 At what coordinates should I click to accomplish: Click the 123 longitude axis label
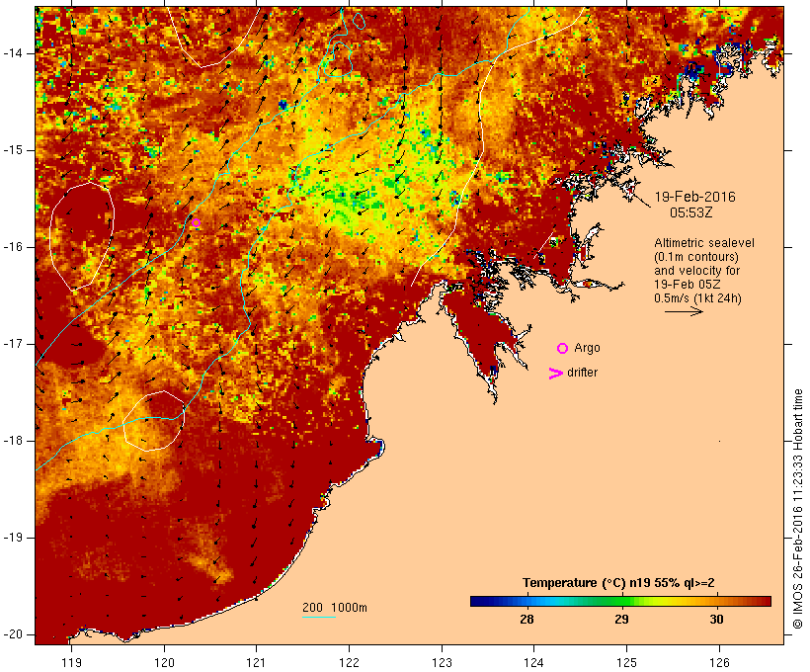click(442, 663)
